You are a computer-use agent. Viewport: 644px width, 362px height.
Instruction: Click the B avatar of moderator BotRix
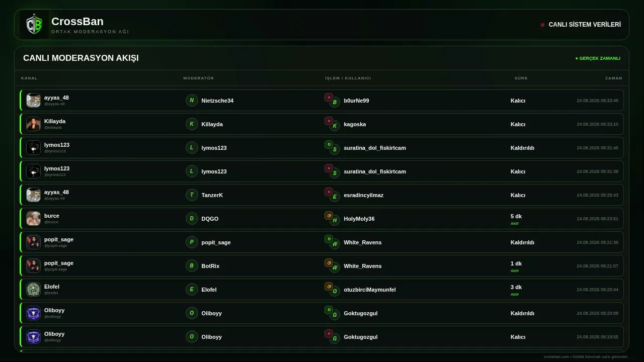pos(192,266)
